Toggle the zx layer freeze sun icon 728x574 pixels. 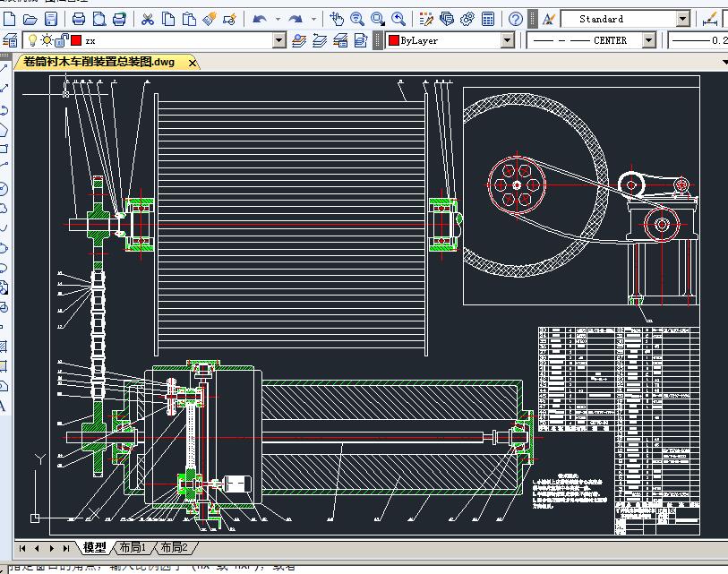tap(46, 40)
